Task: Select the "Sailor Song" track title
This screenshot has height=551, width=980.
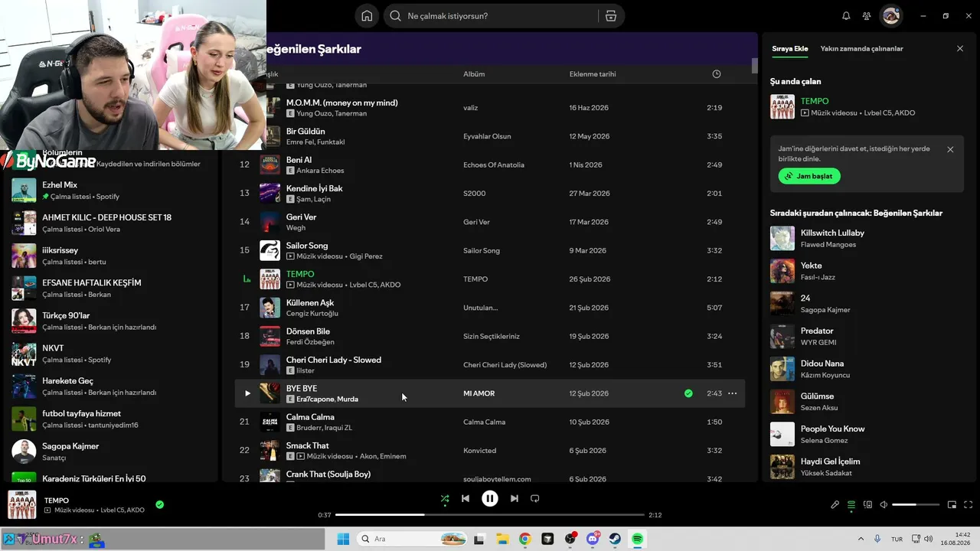Action: coord(307,246)
